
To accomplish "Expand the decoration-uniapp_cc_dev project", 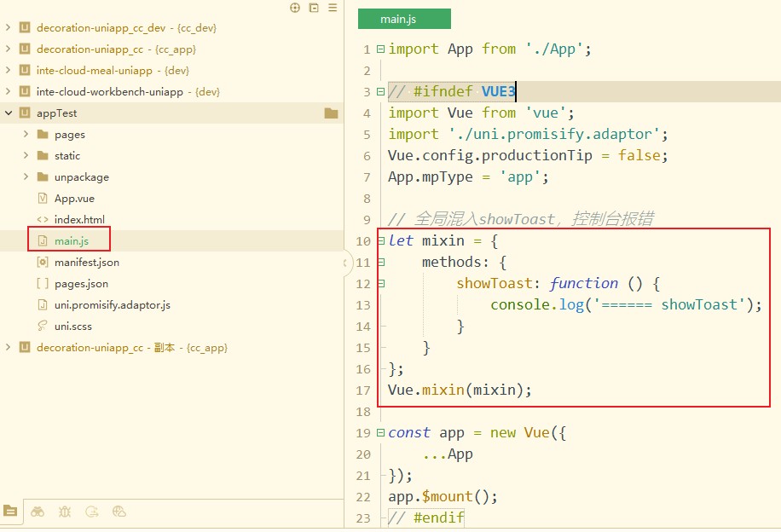I will (x=9, y=28).
